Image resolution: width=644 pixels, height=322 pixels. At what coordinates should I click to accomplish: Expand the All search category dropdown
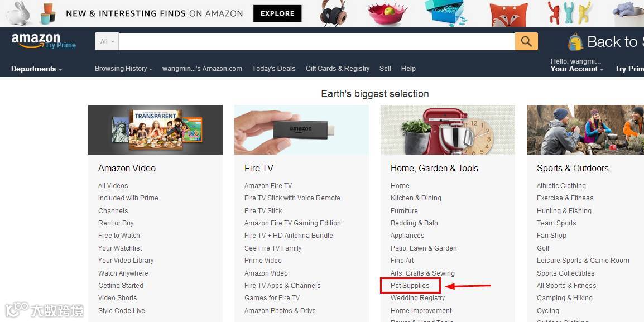point(107,41)
